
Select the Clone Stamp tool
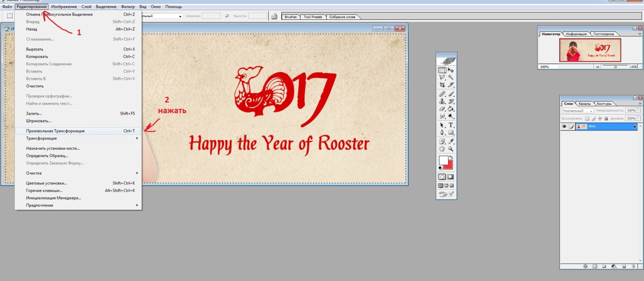pyautogui.click(x=442, y=101)
